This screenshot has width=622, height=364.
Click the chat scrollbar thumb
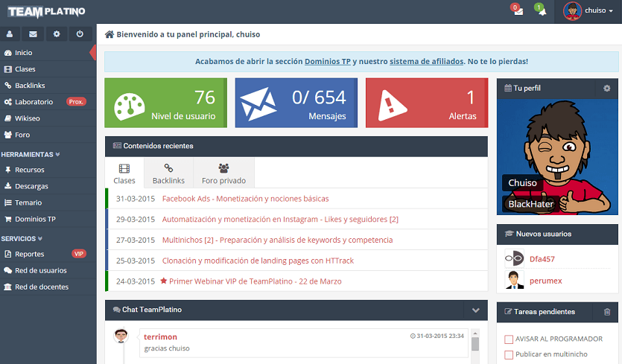tap(475, 344)
